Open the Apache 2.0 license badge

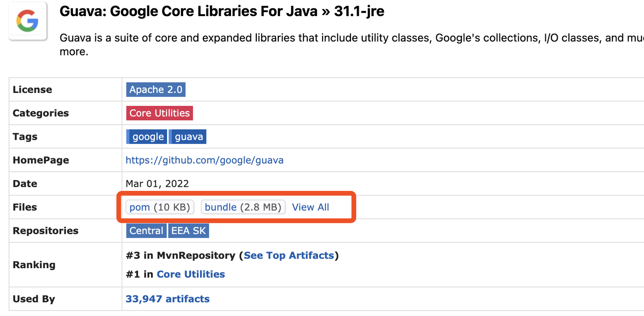click(156, 89)
